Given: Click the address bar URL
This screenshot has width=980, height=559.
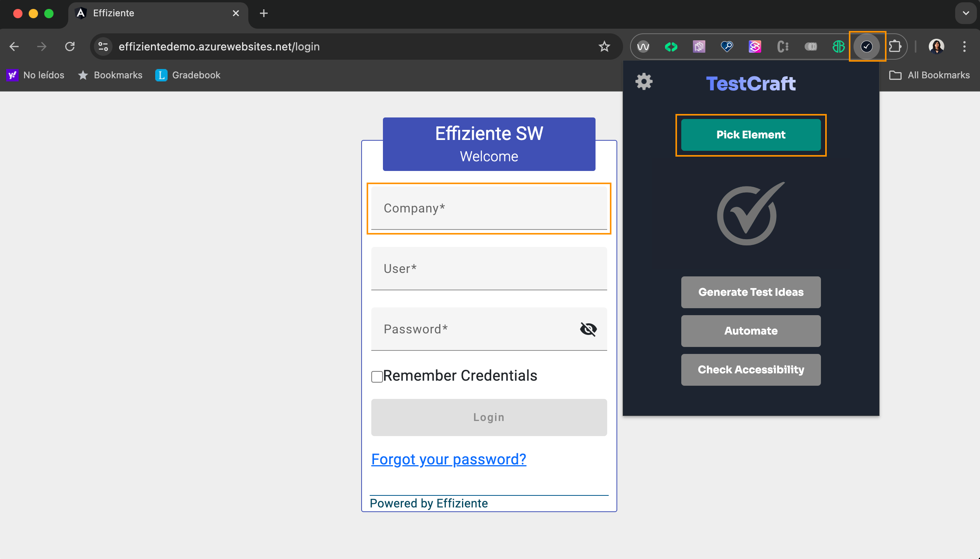Looking at the screenshot, I should click(219, 47).
